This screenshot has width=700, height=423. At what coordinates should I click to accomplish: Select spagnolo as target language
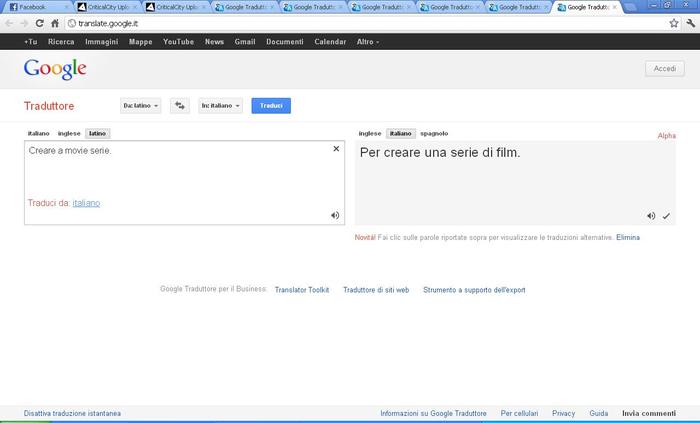point(434,133)
